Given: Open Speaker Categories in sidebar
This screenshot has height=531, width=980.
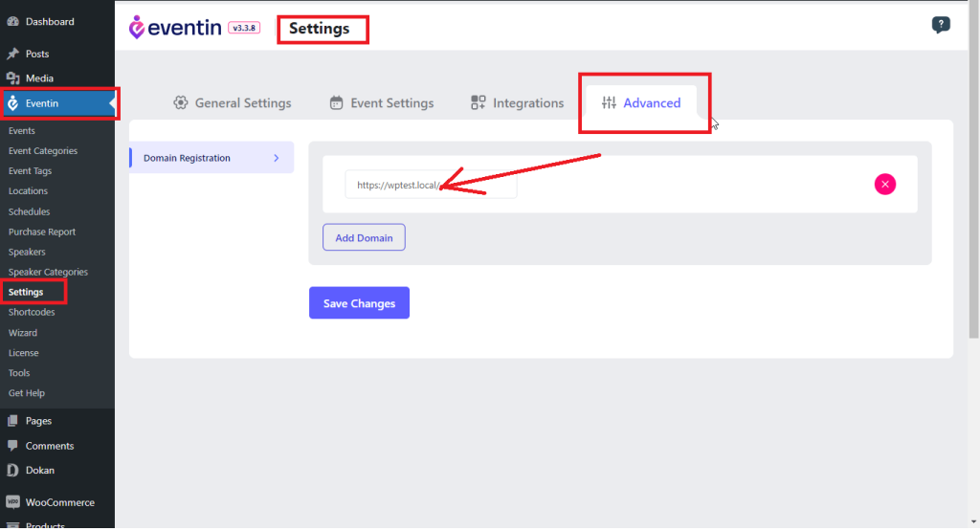Looking at the screenshot, I should [48, 272].
